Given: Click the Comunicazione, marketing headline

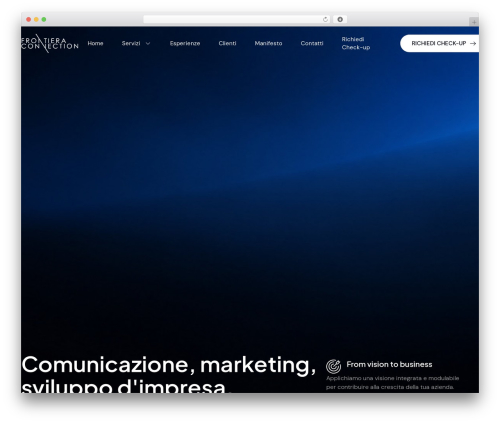Looking at the screenshot, I should pyautogui.click(x=169, y=375).
